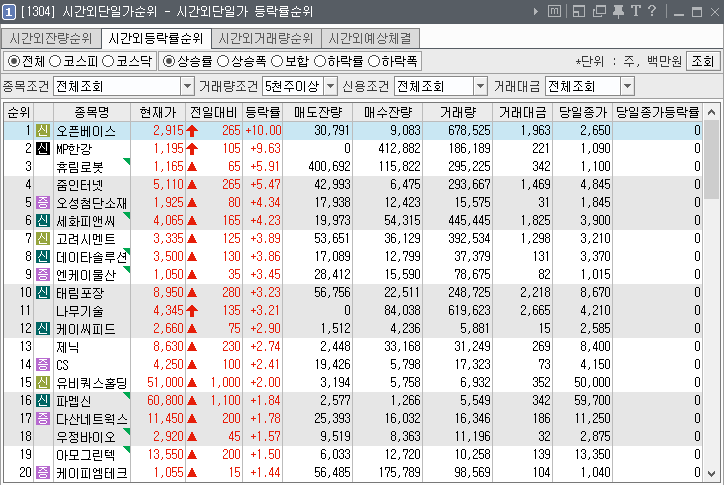724x485 pixels.
Task: Open the 신용조건 dropdown
Action: tap(481, 86)
